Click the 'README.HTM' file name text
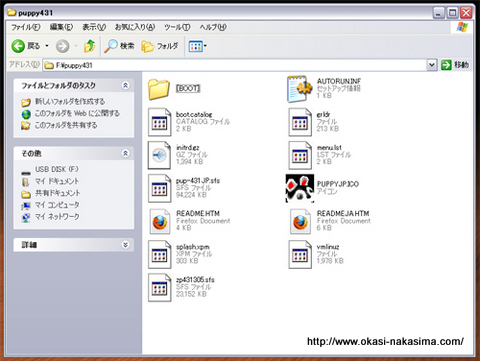The width and height of the screenshot is (480, 361). click(198, 213)
